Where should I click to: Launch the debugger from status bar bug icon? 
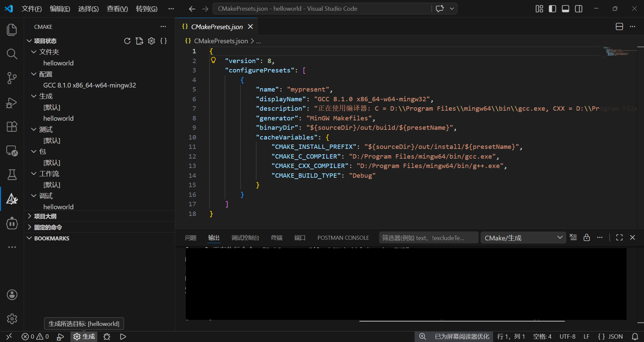coord(107,337)
